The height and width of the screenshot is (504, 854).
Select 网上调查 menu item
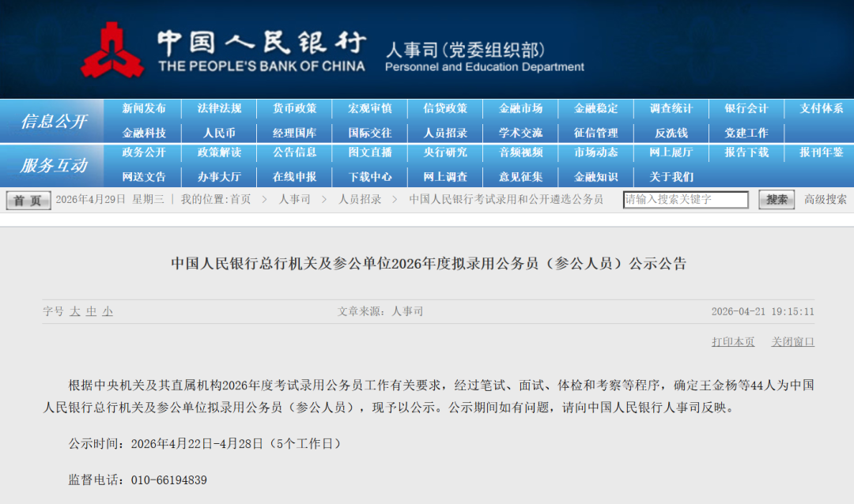[x=445, y=177]
